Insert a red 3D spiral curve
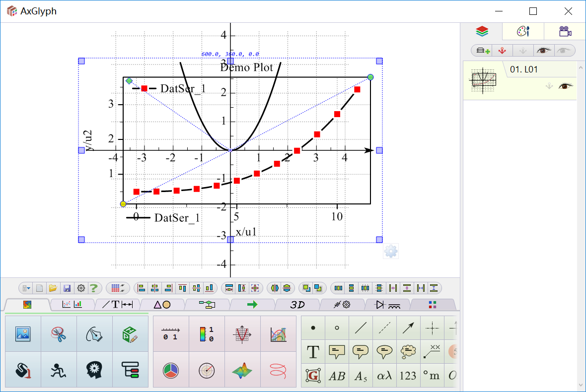 (x=278, y=370)
